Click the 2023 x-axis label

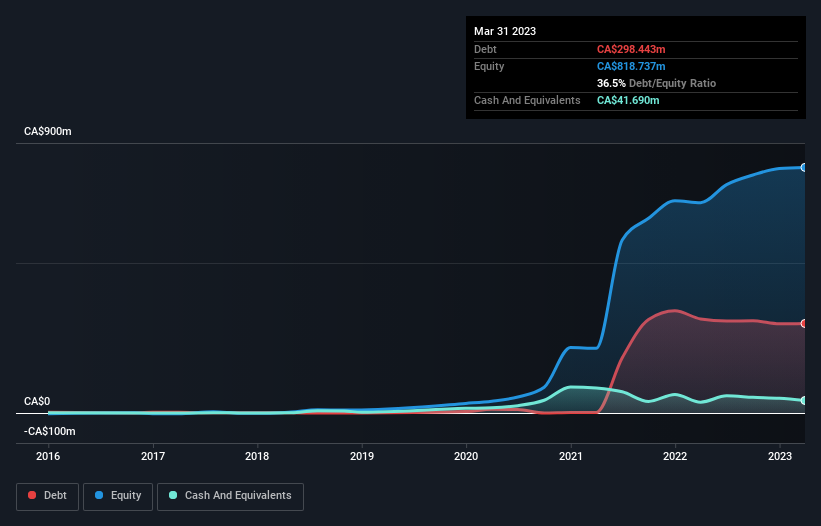click(780, 456)
